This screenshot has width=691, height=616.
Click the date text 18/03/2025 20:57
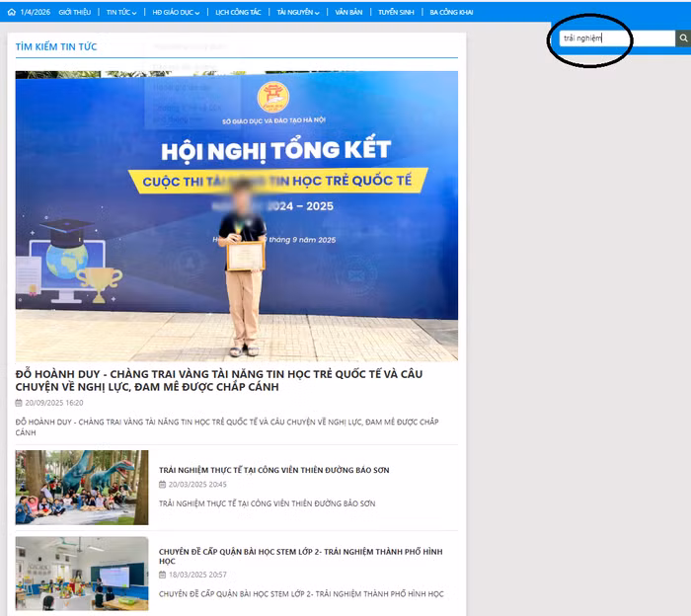click(197, 575)
